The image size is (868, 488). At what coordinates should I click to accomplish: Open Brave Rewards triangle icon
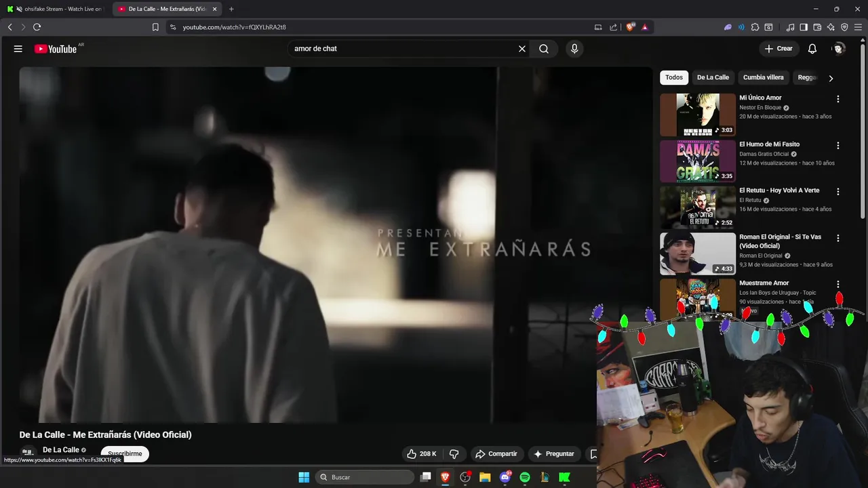[x=644, y=27]
